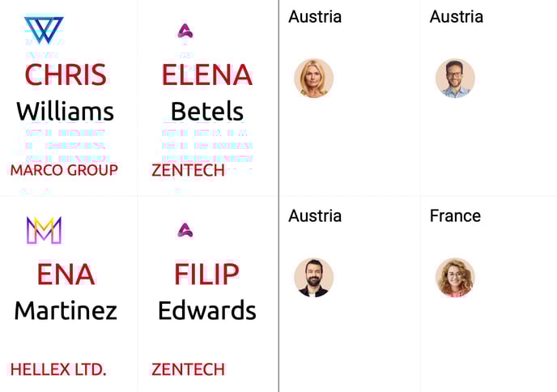This screenshot has width=557, height=392.
Task: Click the blue W logo above Chris
Action: (x=44, y=30)
